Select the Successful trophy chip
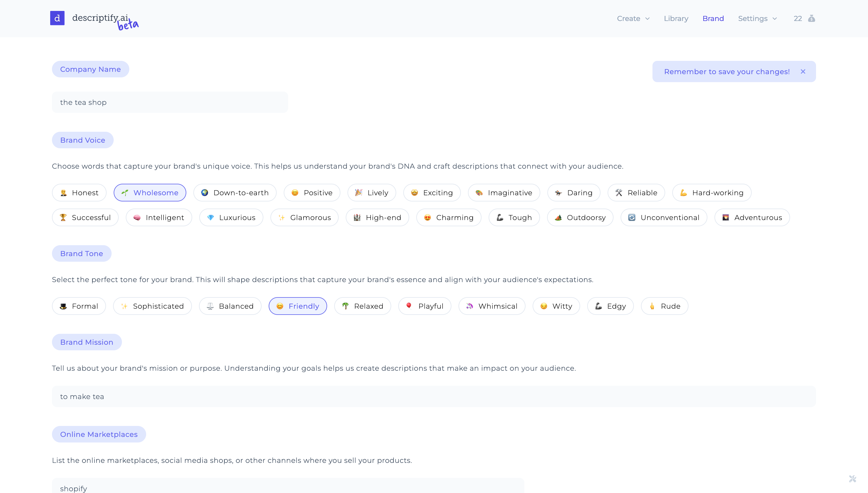868x493 pixels. click(x=85, y=217)
